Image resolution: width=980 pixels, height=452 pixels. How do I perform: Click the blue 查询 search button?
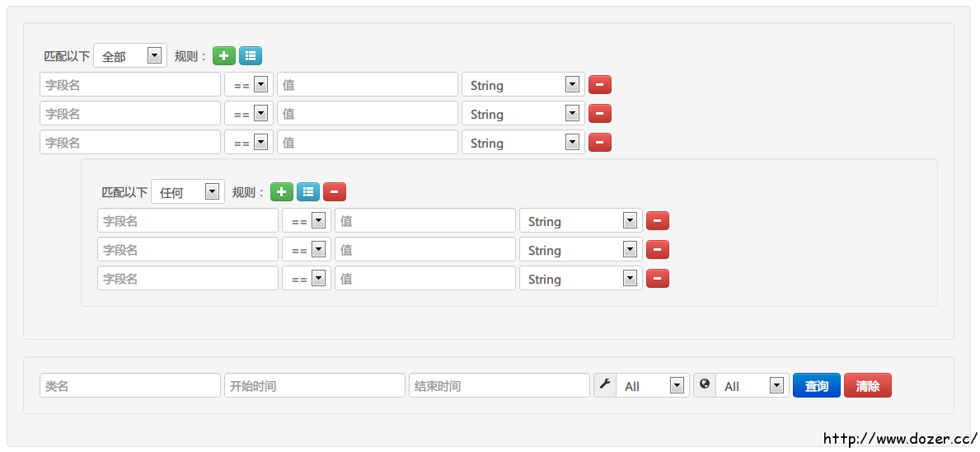[x=817, y=385]
